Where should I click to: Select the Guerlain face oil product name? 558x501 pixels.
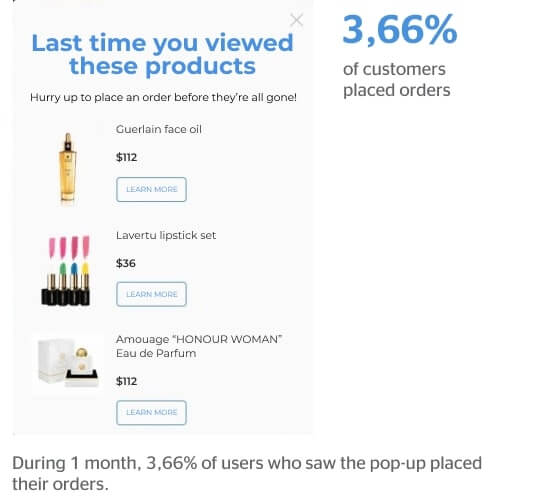point(159,129)
